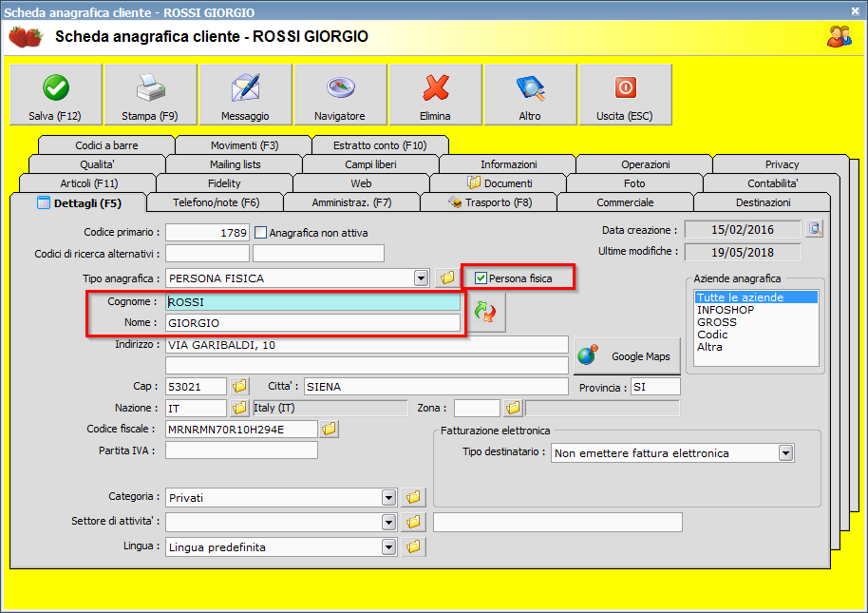Click the Elimina red X button
Screen dimensions: 868x613
[x=436, y=94]
